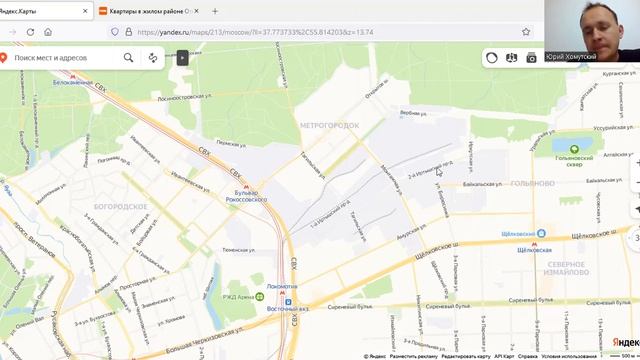The width and height of the screenshot is (640, 360).
Task: Click the Щёлковский bus station icon
Action: [x=541, y=233]
